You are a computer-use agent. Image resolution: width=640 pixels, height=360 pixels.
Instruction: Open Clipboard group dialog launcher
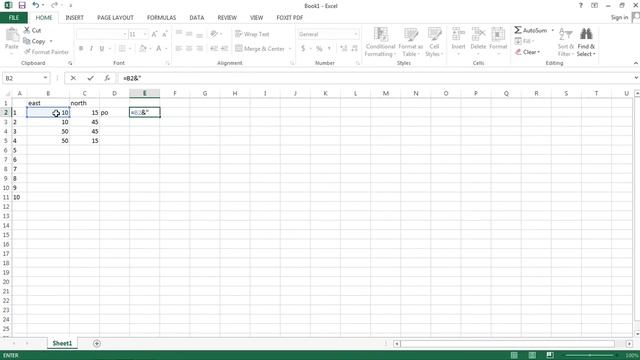[70, 63]
